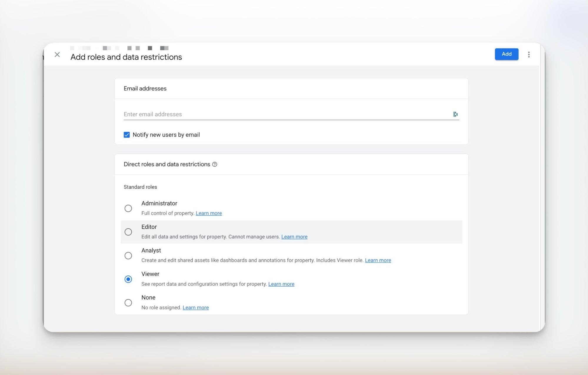Select the Administrator role radio button
This screenshot has height=375, width=588.
click(128, 208)
